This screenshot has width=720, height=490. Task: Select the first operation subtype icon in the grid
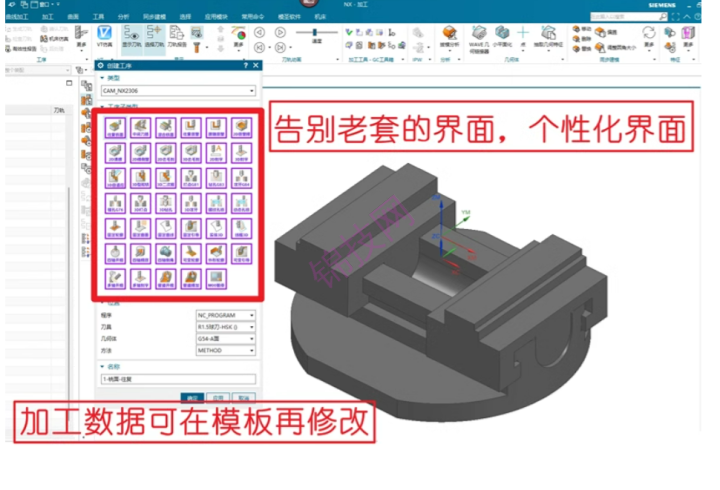coord(113,127)
